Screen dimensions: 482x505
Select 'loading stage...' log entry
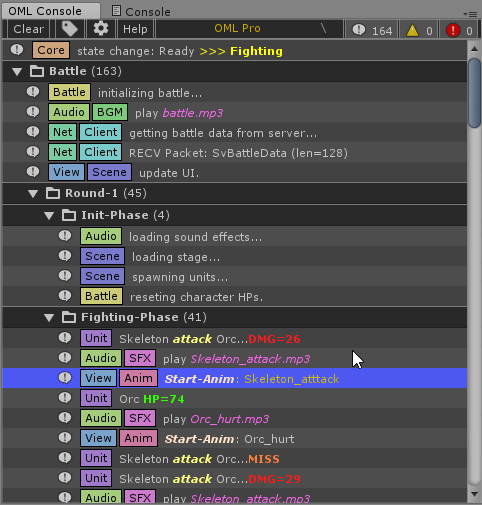(x=235, y=256)
